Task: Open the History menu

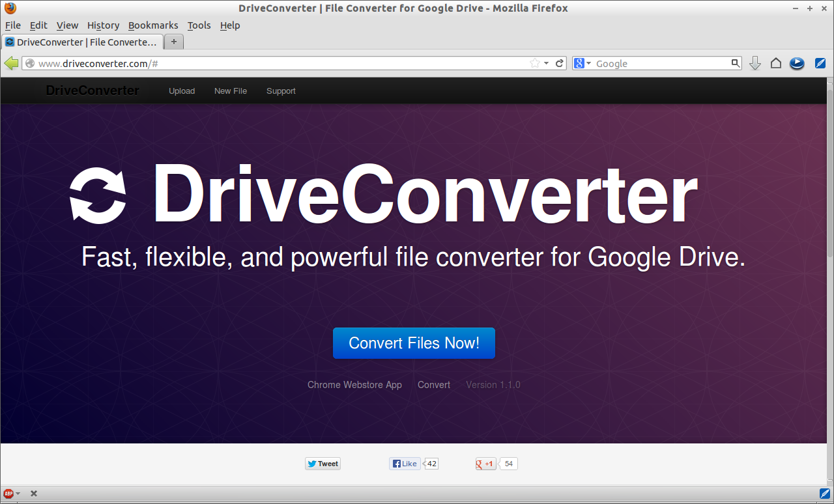Action: pos(104,25)
